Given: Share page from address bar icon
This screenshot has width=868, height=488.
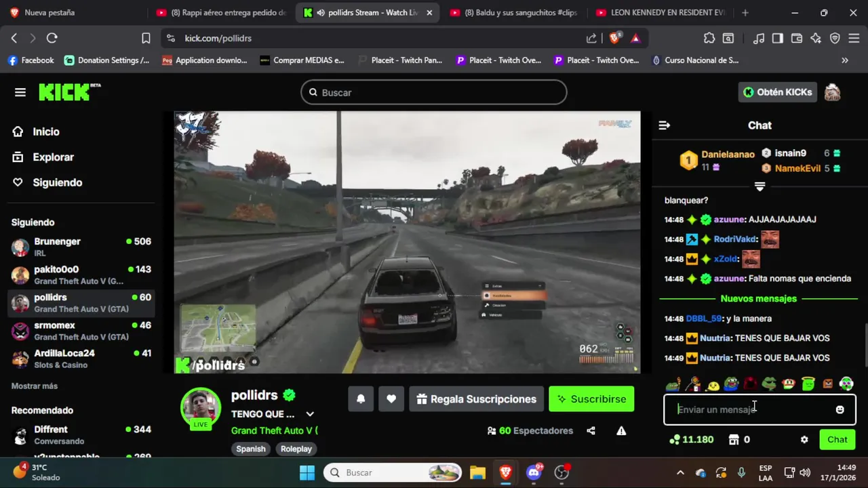Looking at the screenshot, I should point(592,39).
